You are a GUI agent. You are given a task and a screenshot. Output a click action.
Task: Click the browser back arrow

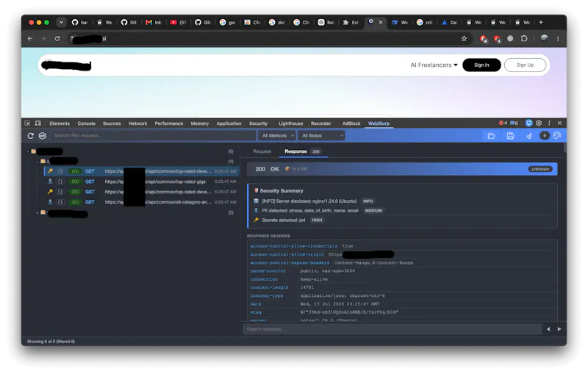tap(30, 38)
